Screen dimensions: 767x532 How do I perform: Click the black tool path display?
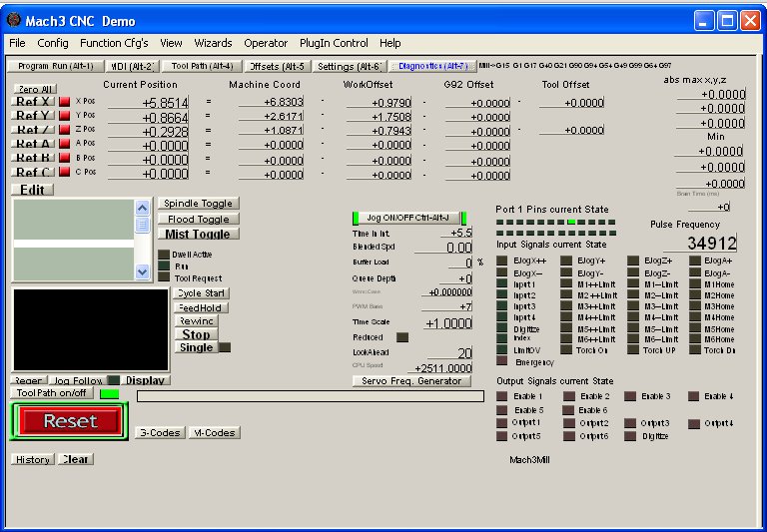[x=91, y=330]
